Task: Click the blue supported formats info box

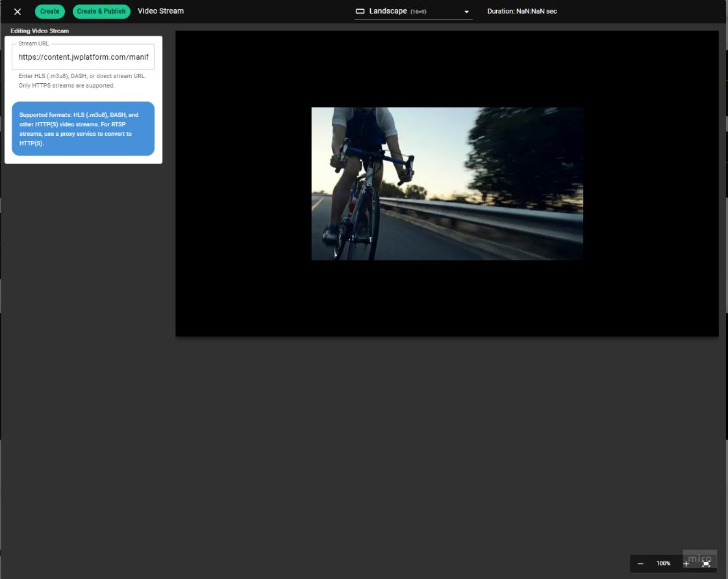Action: [83, 129]
